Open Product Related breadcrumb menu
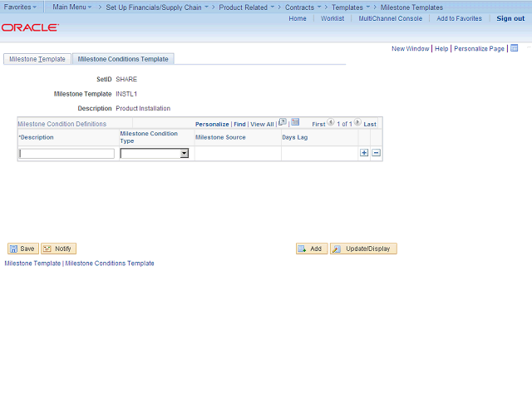Screen dimensions: 532x399 click(x=247, y=7)
